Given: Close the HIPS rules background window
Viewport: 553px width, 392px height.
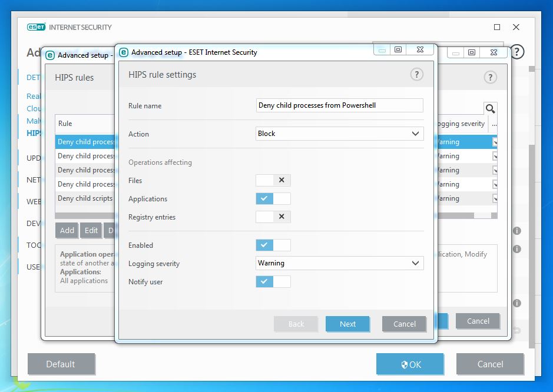Looking at the screenshot, I should click(494, 52).
